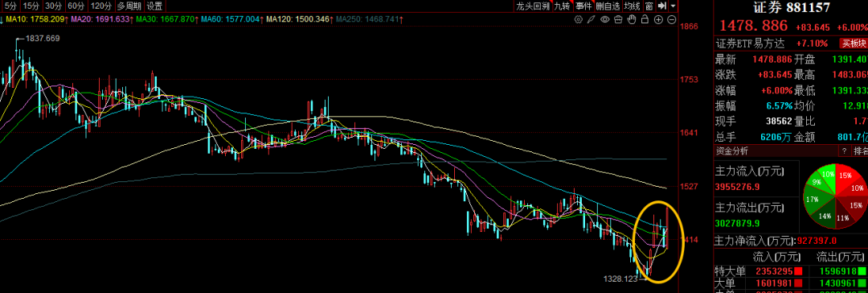This screenshot has width=868, height=293.
Task: Zoom in with the plus icon
Action: pyautogui.click(x=658, y=19)
